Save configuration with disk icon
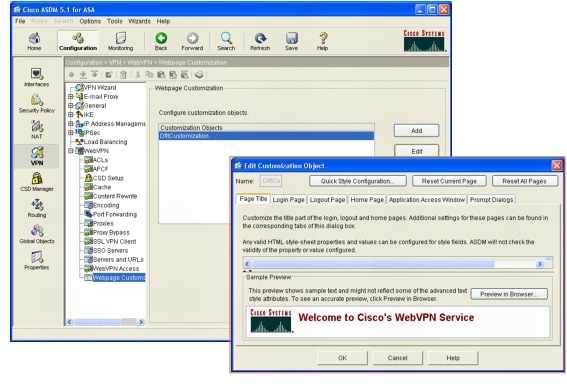Image resolution: width=567 pixels, height=384 pixels. pyautogui.click(x=291, y=41)
